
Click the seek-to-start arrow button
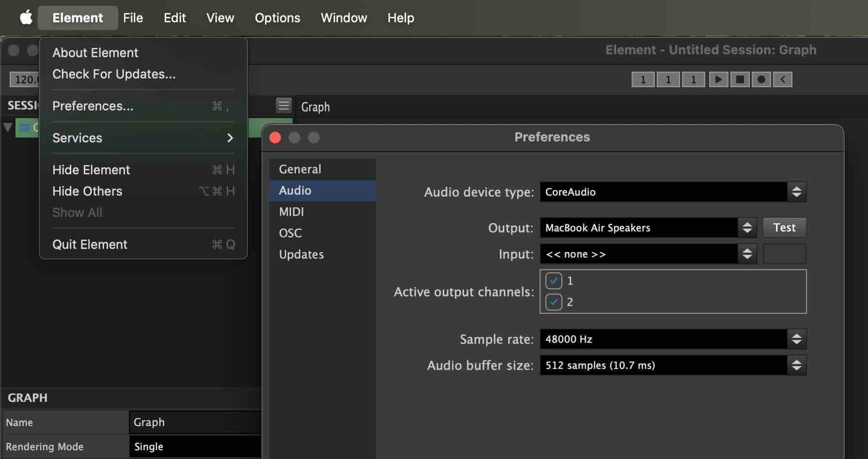(782, 79)
